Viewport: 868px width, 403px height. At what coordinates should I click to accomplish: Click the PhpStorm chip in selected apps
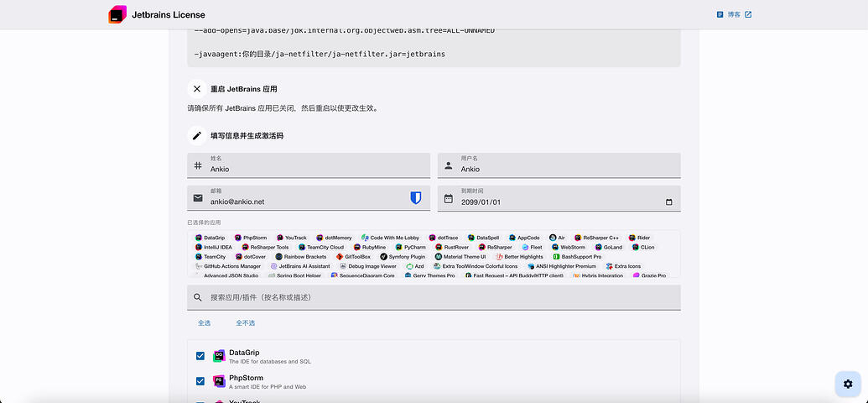[x=250, y=238]
